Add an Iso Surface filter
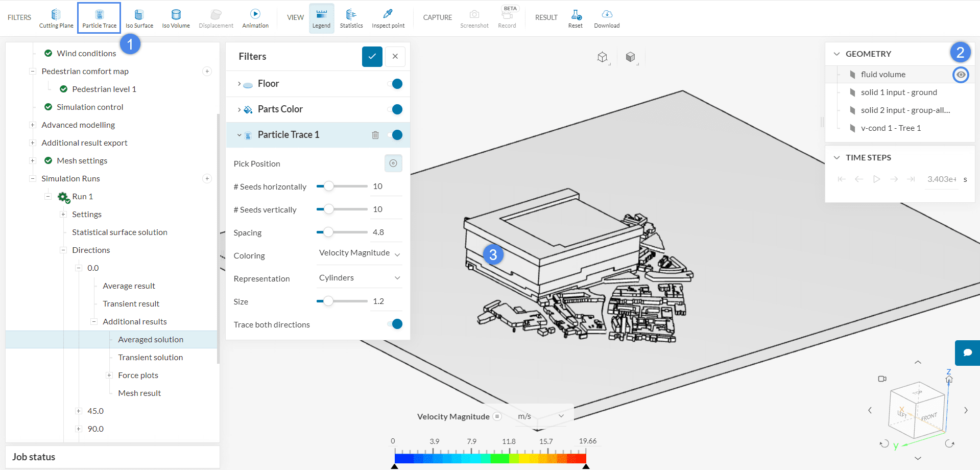 coord(139,18)
